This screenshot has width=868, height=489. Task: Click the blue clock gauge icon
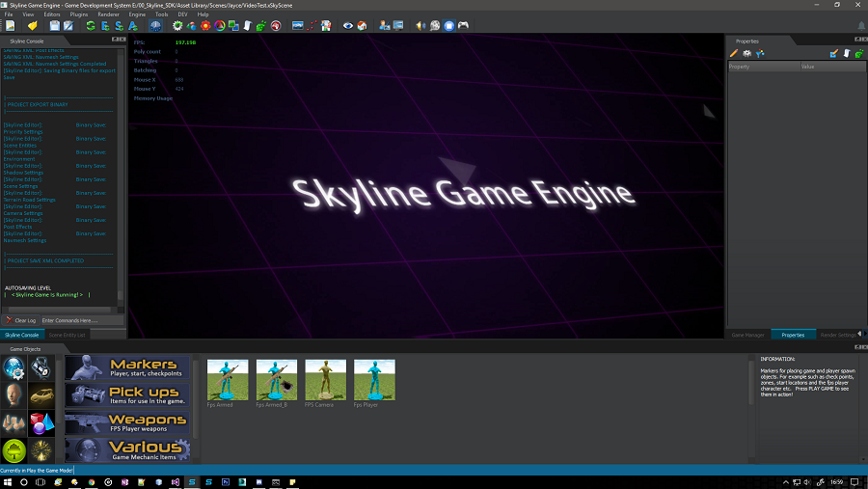click(155, 25)
